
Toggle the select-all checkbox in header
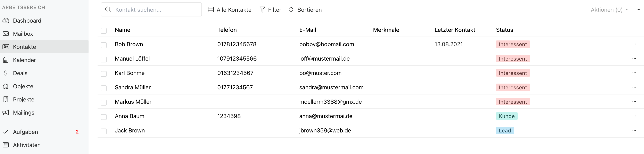104,31
